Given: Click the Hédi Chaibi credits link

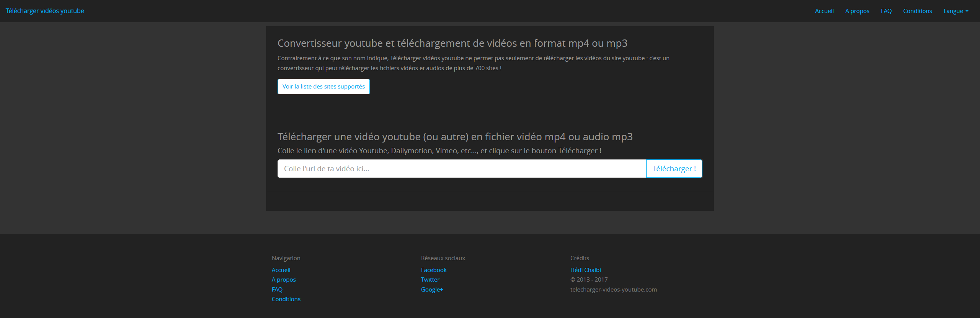Looking at the screenshot, I should coord(585,270).
